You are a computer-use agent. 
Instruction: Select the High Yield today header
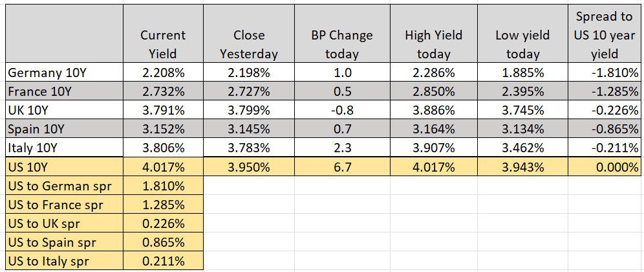click(x=433, y=44)
